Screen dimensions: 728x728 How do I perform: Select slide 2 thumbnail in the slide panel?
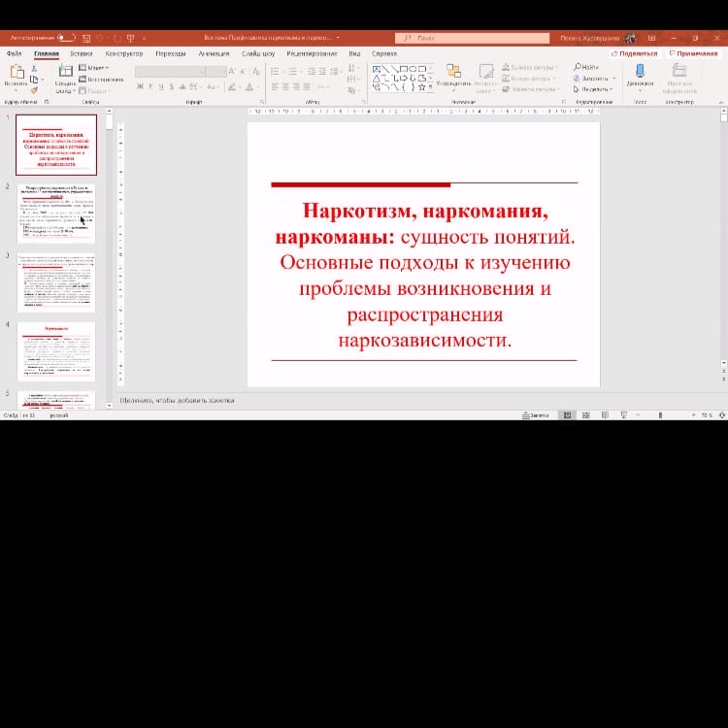pos(56,214)
